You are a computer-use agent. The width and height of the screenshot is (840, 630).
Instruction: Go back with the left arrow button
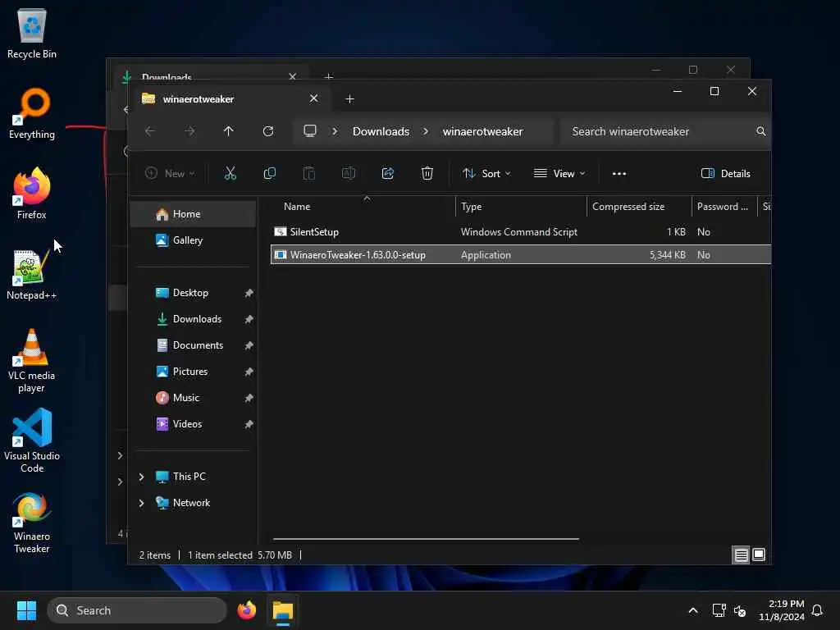(150, 131)
